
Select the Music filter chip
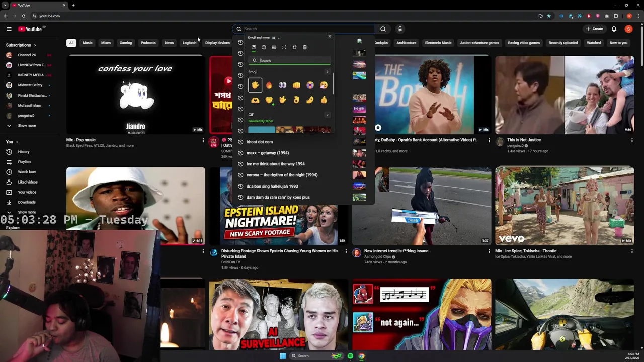pos(88,43)
